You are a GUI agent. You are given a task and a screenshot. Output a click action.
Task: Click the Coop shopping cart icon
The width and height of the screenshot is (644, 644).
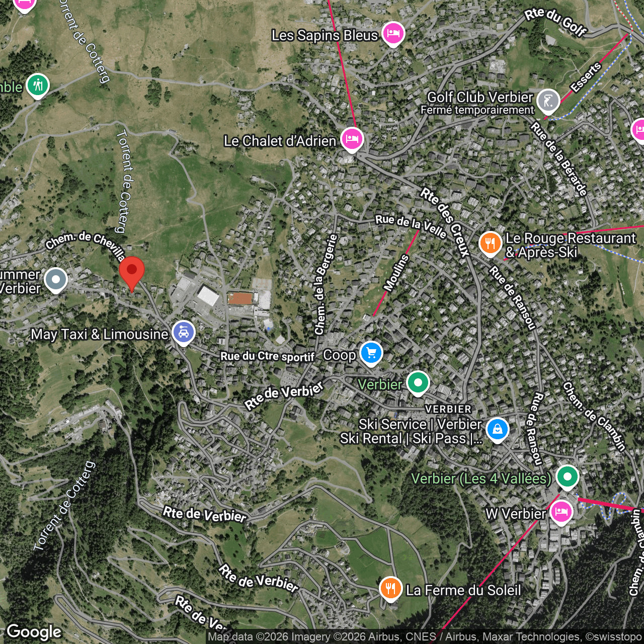[x=371, y=353]
